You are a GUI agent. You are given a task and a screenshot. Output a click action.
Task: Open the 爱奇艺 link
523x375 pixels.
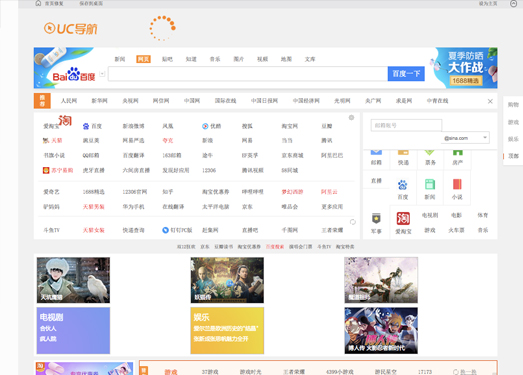51,192
